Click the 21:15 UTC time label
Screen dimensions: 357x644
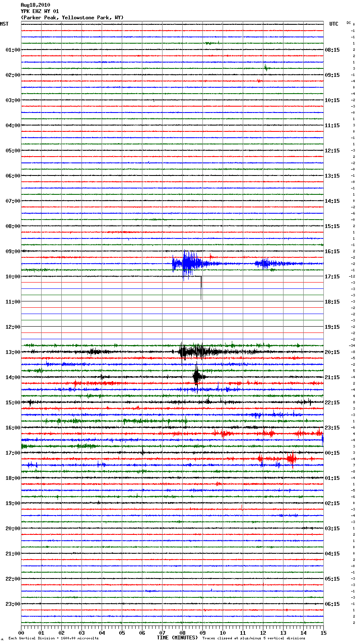tap(332, 377)
